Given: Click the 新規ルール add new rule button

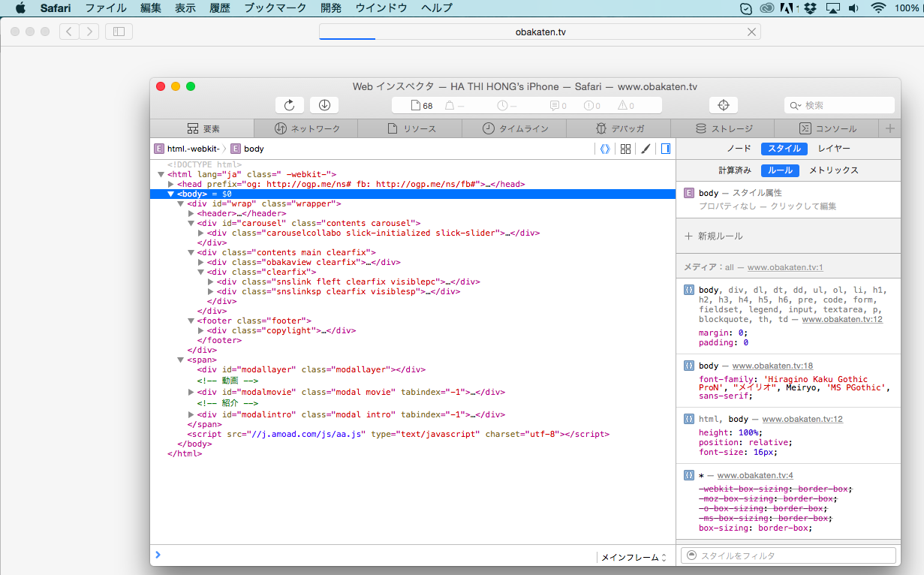Looking at the screenshot, I should coord(713,236).
